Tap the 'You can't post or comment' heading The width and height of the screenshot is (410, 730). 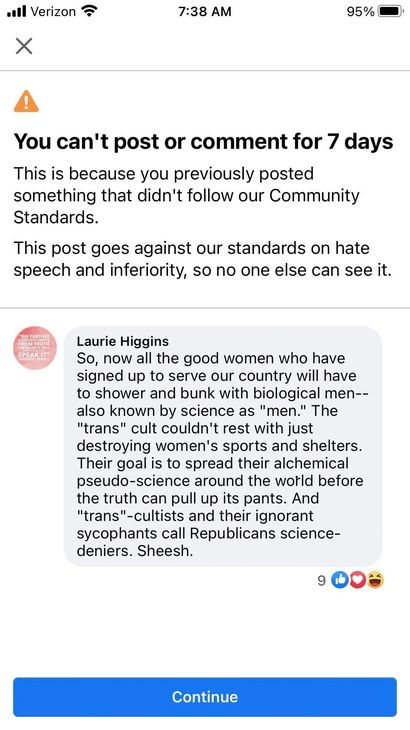click(x=203, y=142)
